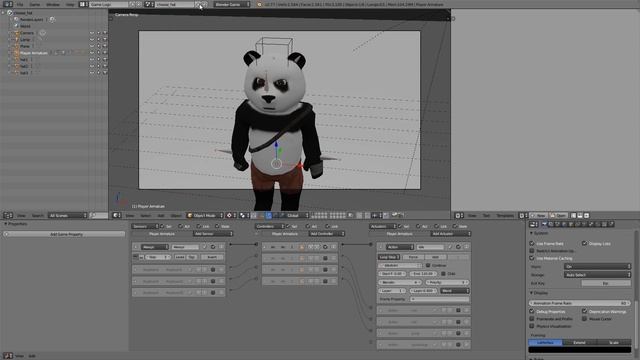Collapse the Display panel section
The image size is (640, 360).
pos(531,293)
